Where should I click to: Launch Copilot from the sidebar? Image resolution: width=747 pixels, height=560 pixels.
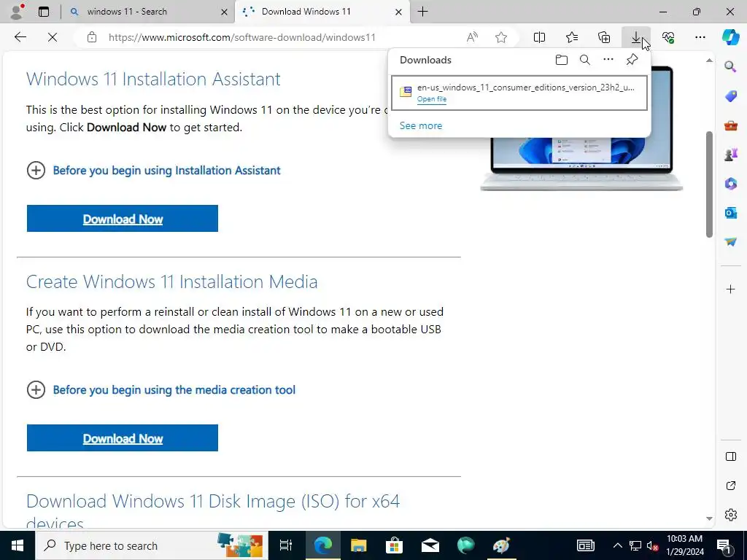coord(730,37)
